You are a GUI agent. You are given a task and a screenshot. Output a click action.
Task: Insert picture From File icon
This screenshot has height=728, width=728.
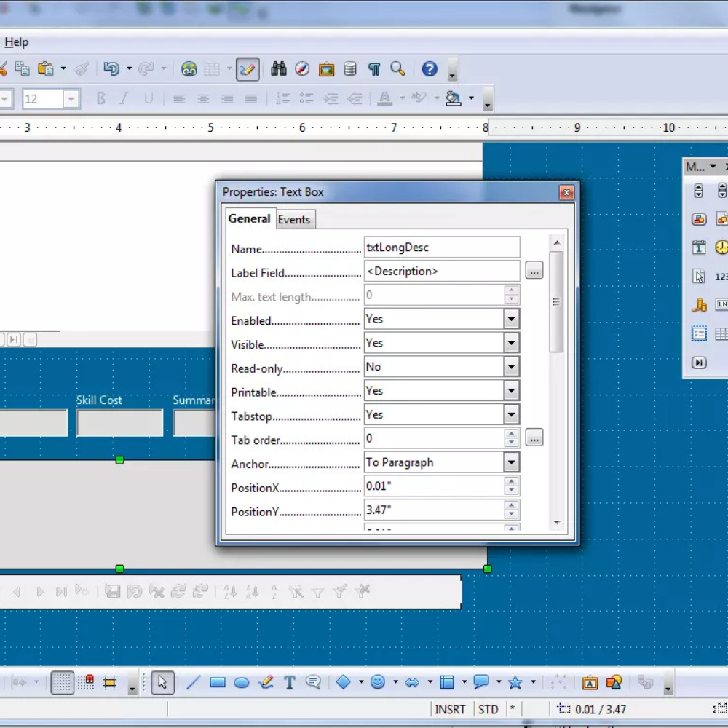(614, 683)
